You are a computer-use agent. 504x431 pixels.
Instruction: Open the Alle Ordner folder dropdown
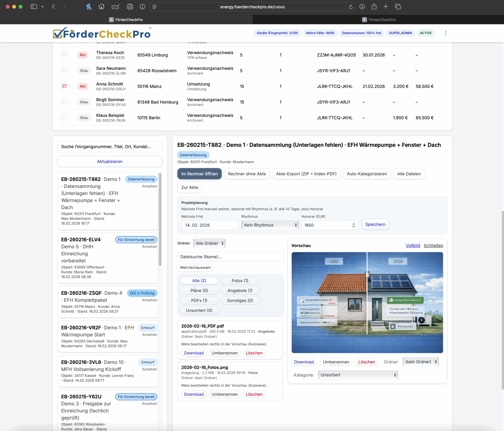pos(209,243)
